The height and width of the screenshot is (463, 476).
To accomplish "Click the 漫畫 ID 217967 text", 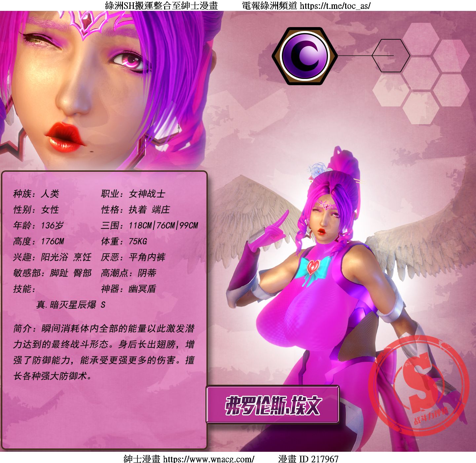I will pyautogui.click(x=308, y=459).
